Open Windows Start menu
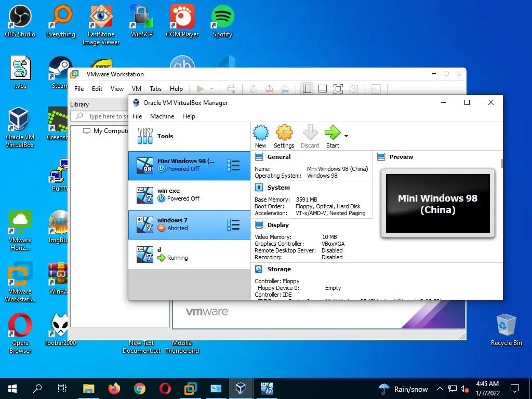The image size is (532, 399). tap(12, 389)
